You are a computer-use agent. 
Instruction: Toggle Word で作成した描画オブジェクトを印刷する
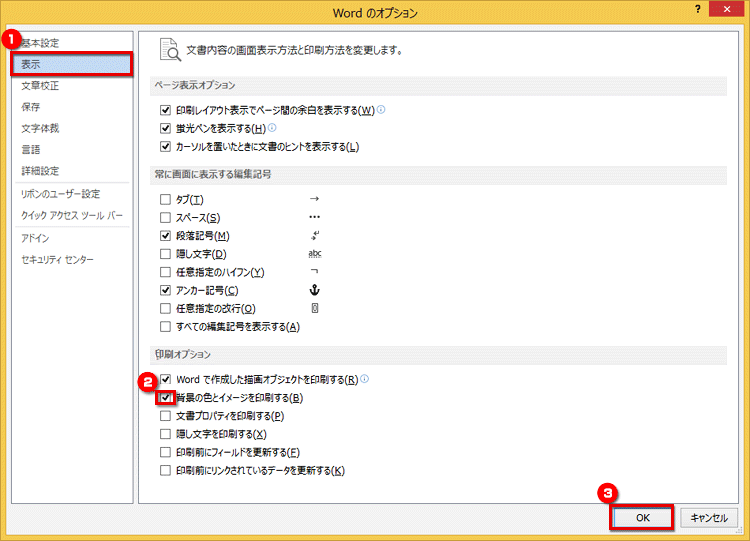165,379
